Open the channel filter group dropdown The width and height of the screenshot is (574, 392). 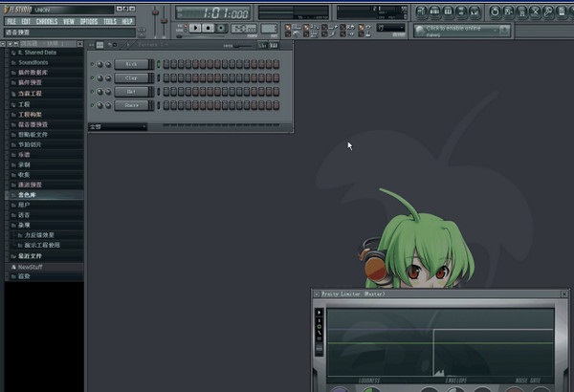[118, 126]
